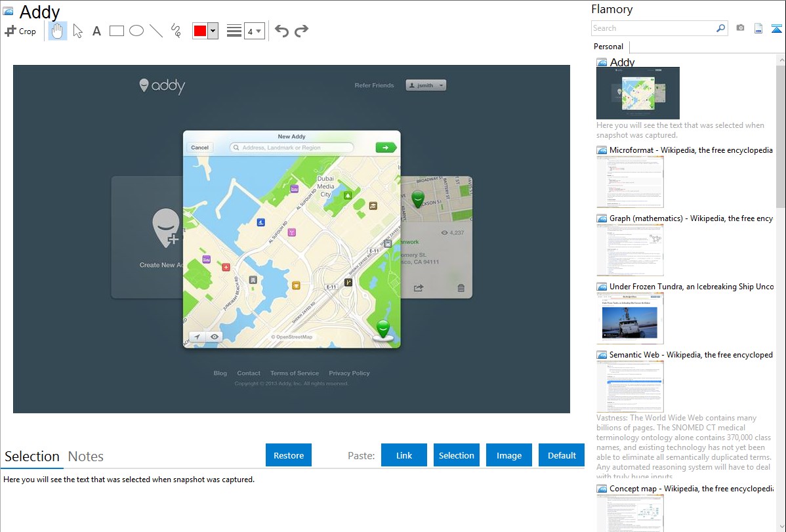Image resolution: width=786 pixels, height=532 pixels.
Task: Open the color picker dropdown arrow
Action: [213, 31]
